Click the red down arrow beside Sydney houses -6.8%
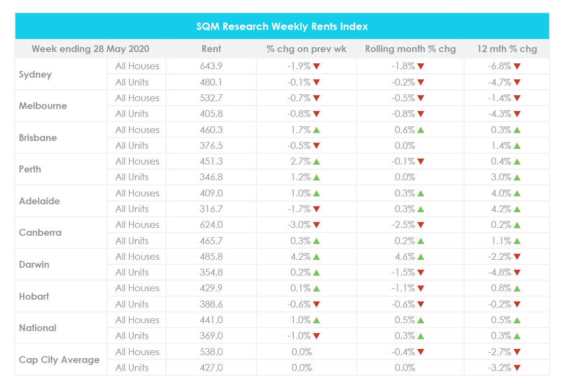 point(517,66)
